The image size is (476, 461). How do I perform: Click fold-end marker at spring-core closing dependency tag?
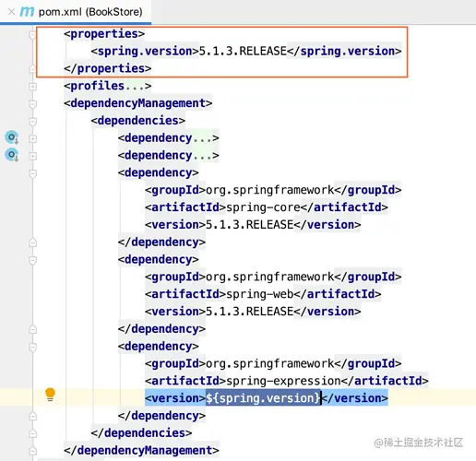tap(32, 242)
